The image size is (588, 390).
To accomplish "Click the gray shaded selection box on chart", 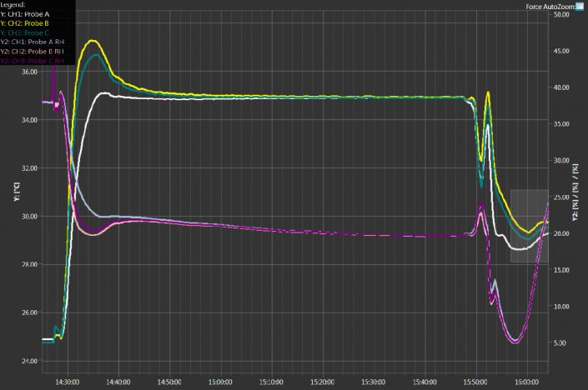I will (x=529, y=226).
